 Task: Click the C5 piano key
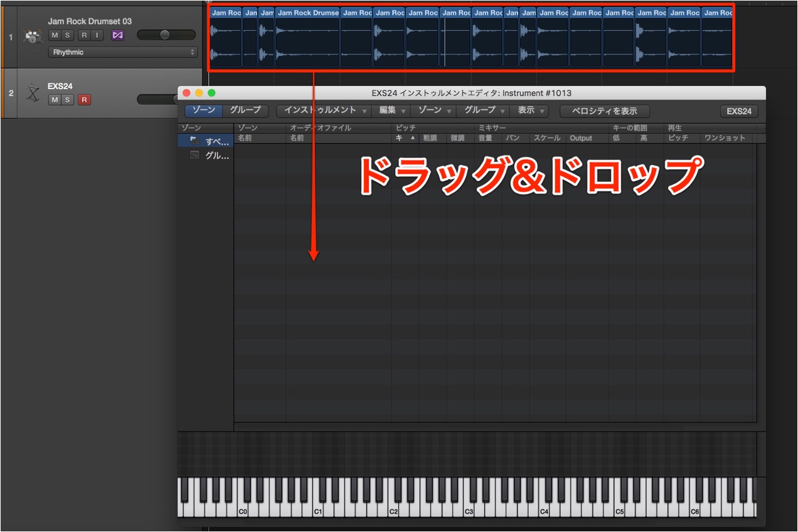pos(619,498)
